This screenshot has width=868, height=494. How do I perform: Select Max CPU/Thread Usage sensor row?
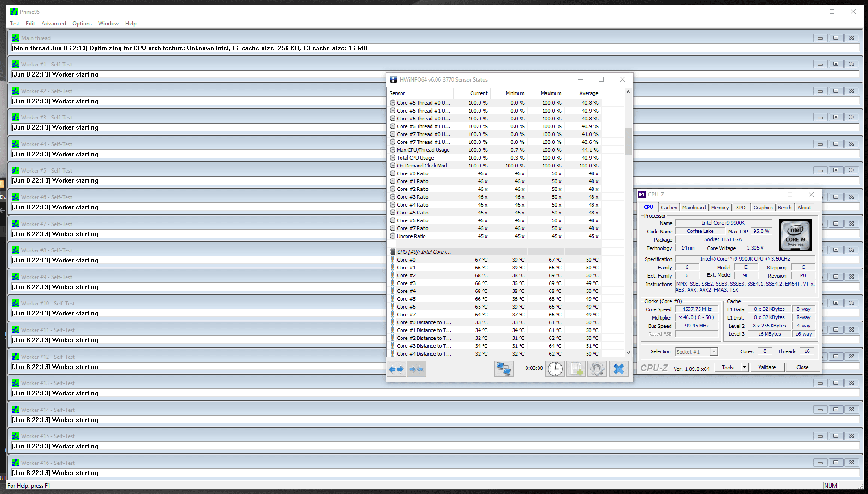[x=494, y=150]
